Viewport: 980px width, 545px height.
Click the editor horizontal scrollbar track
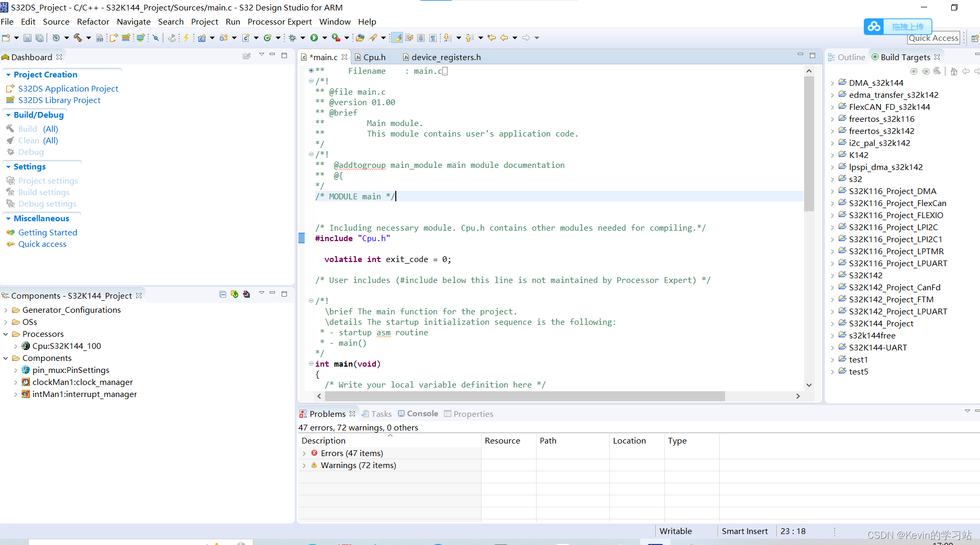click(759, 396)
